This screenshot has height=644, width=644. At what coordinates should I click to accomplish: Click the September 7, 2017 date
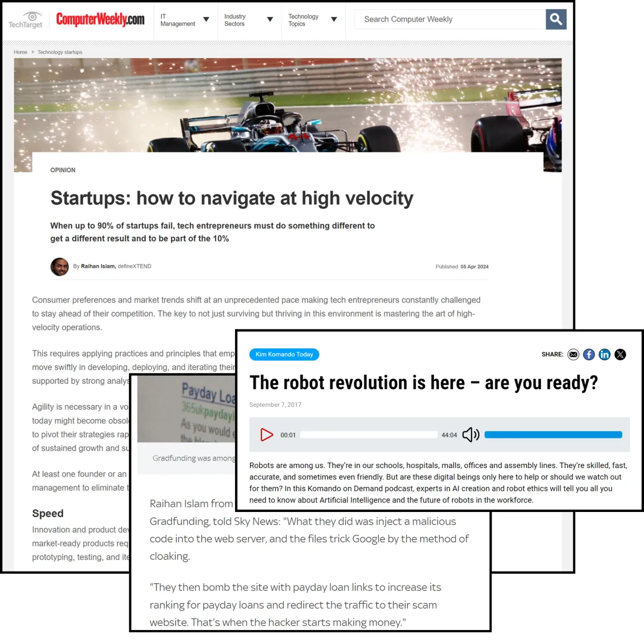tap(275, 405)
